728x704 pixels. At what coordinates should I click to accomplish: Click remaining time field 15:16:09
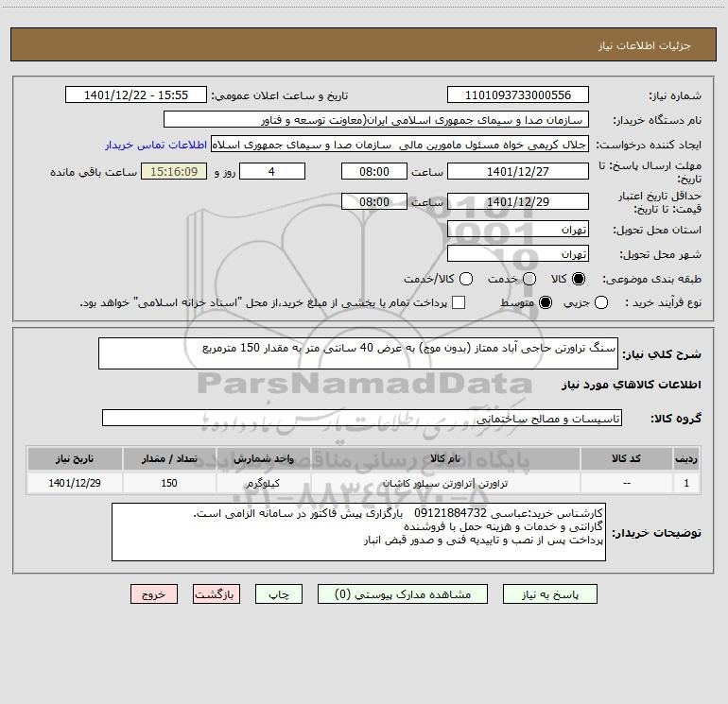click(174, 171)
